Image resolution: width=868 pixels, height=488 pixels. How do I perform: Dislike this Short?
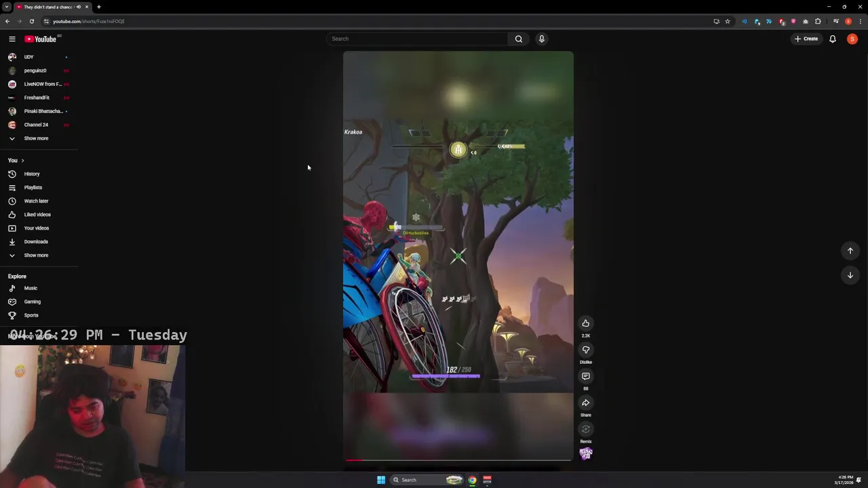[x=586, y=350]
